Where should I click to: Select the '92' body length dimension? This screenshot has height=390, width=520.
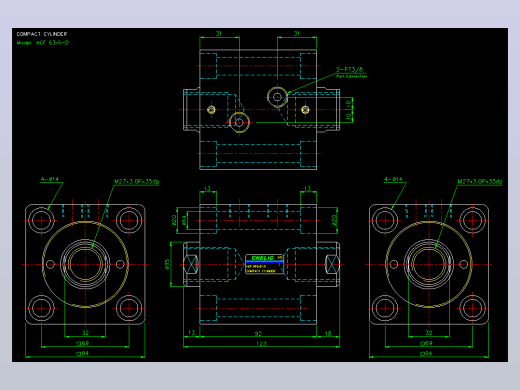[258, 333]
